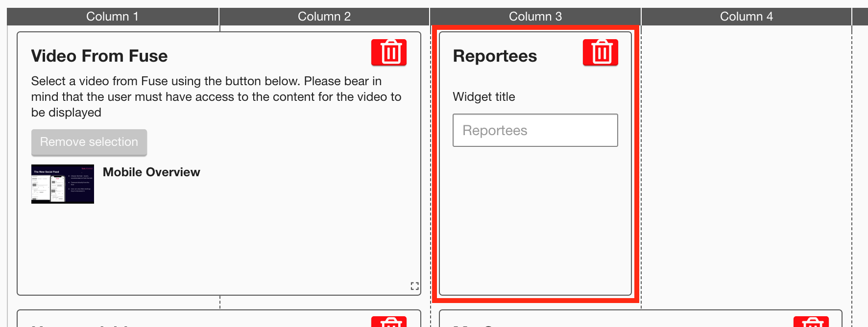This screenshot has height=327, width=868.
Task: Focus the Widget title input field
Action: click(535, 130)
